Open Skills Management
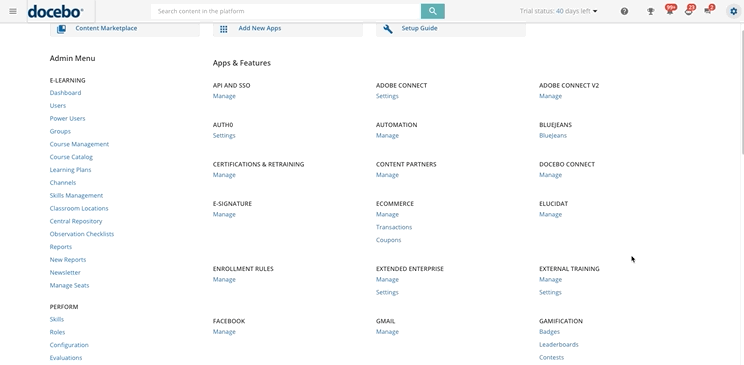The image size is (744, 365). pos(76,195)
